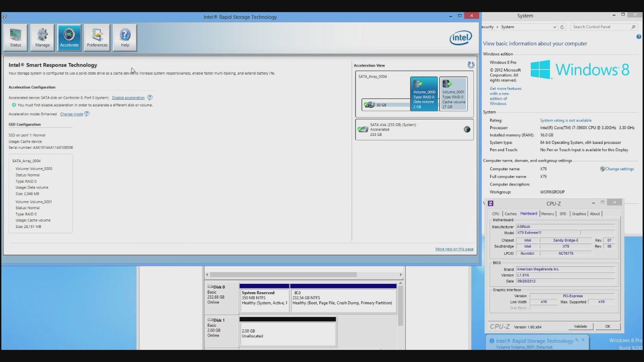
Task: Click the Search Control Panel field
Action: coord(604,27)
